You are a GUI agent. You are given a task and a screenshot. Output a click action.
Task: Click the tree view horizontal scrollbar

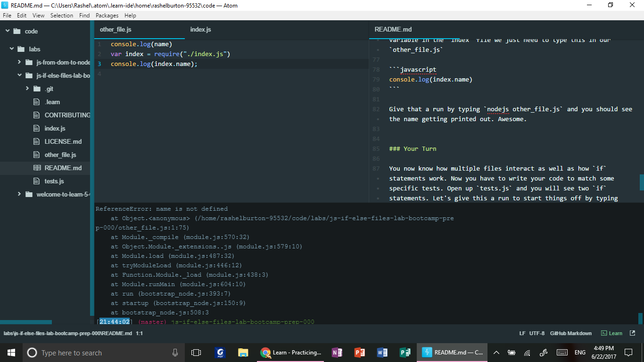pos(26,322)
